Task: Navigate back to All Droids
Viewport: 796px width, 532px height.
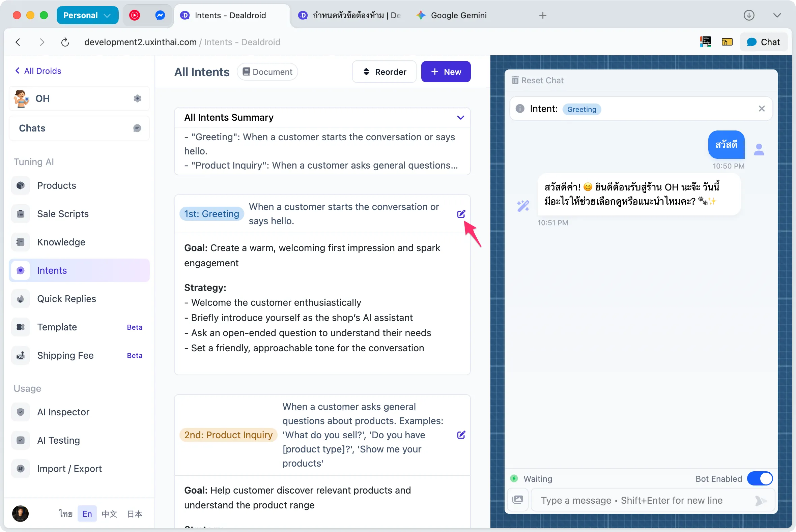Action: [x=38, y=70]
